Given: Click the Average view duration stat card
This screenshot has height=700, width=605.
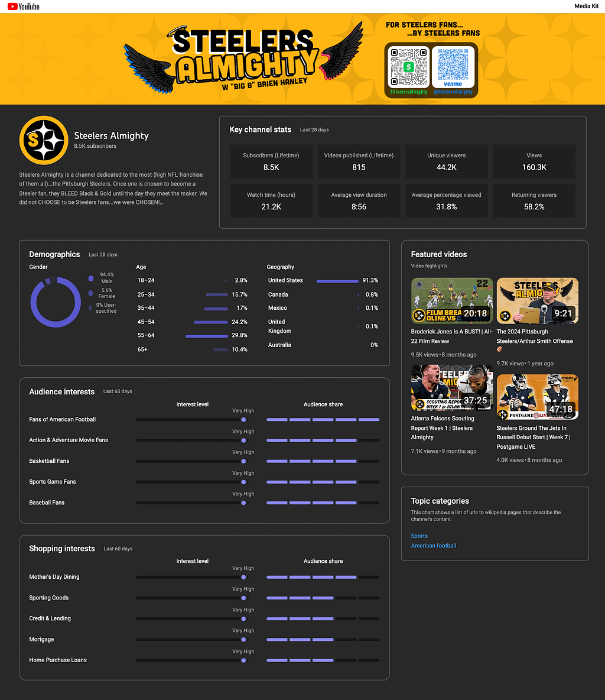Looking at the screenshot, I should tap(359, 200).
